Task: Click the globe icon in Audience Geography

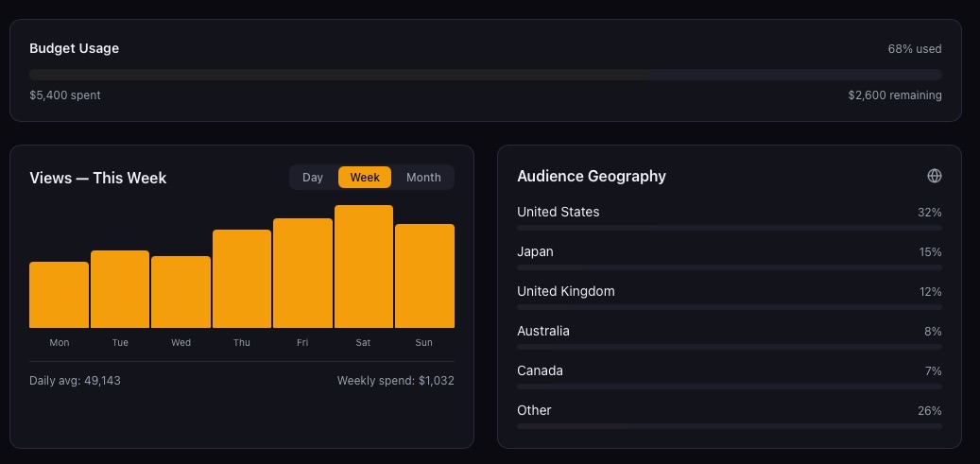Action: [935, 176]
